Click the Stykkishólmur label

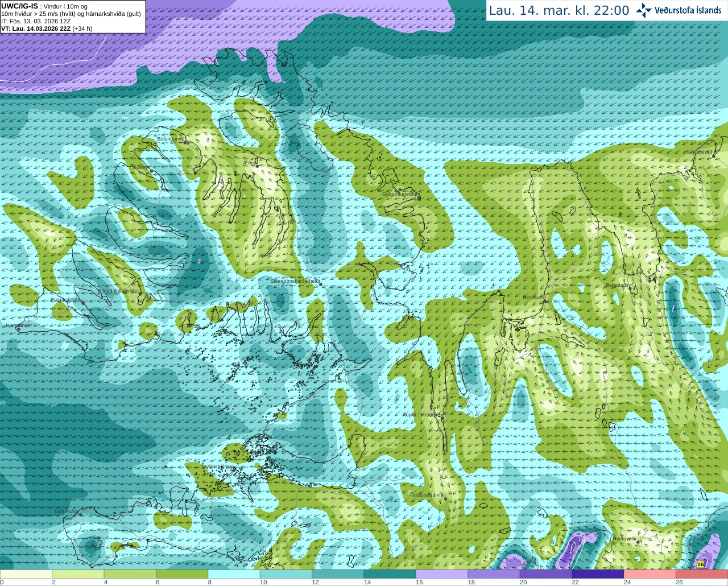pyautogui.click(x=218, y=466)
